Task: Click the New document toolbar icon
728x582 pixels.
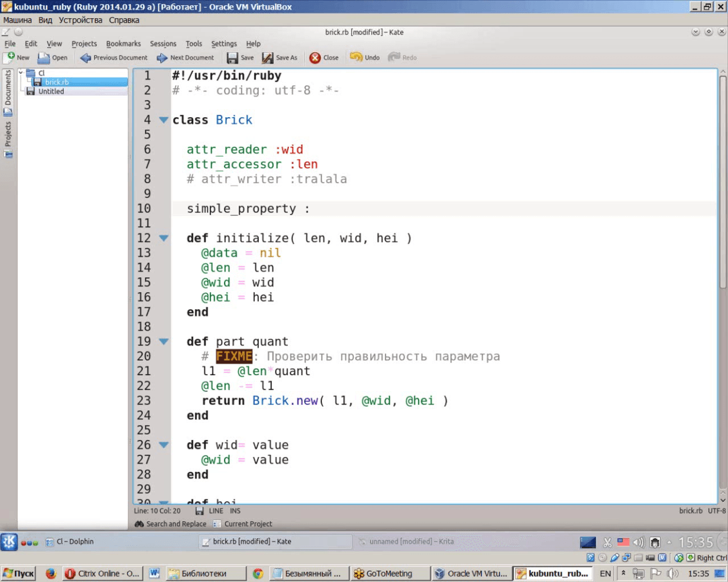Action: click(x=10, y=57)
